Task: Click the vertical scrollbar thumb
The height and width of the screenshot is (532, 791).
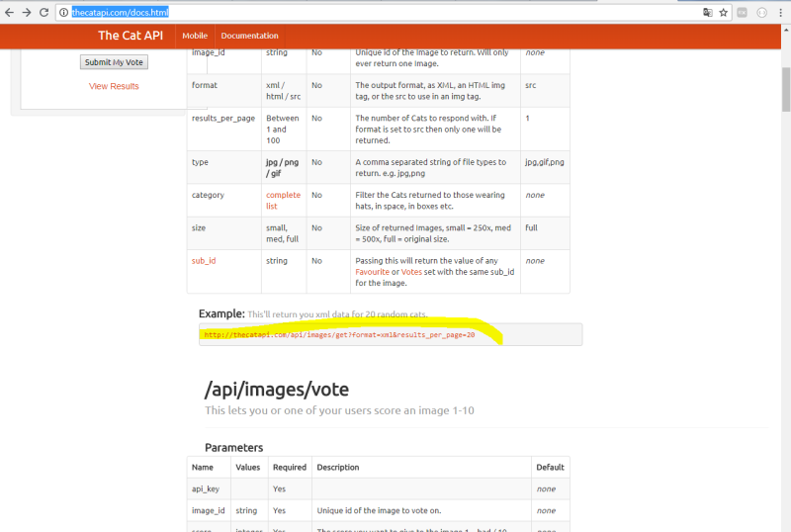Action: 786,89
